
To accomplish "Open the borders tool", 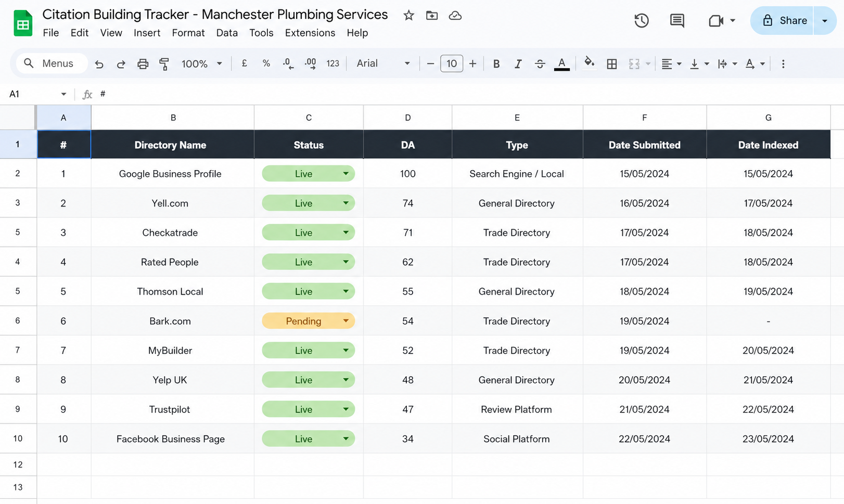I will click(x=612, y=63).
